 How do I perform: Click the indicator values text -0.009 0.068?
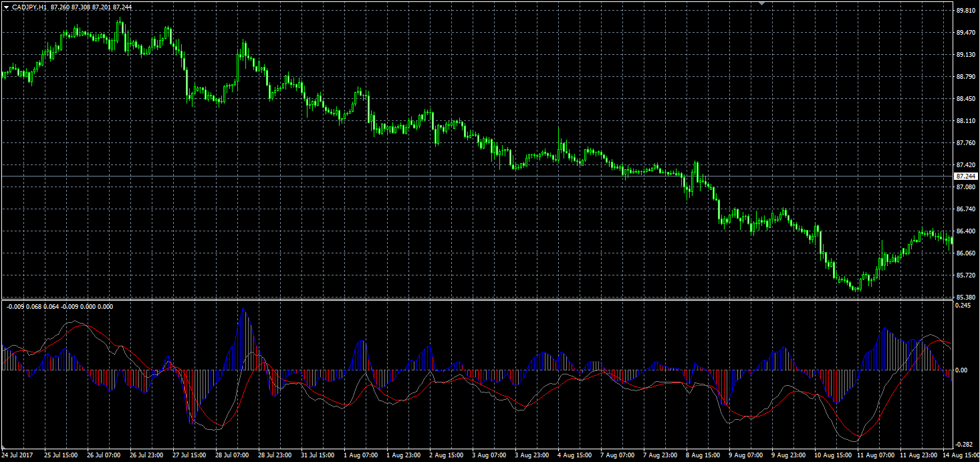24,307
